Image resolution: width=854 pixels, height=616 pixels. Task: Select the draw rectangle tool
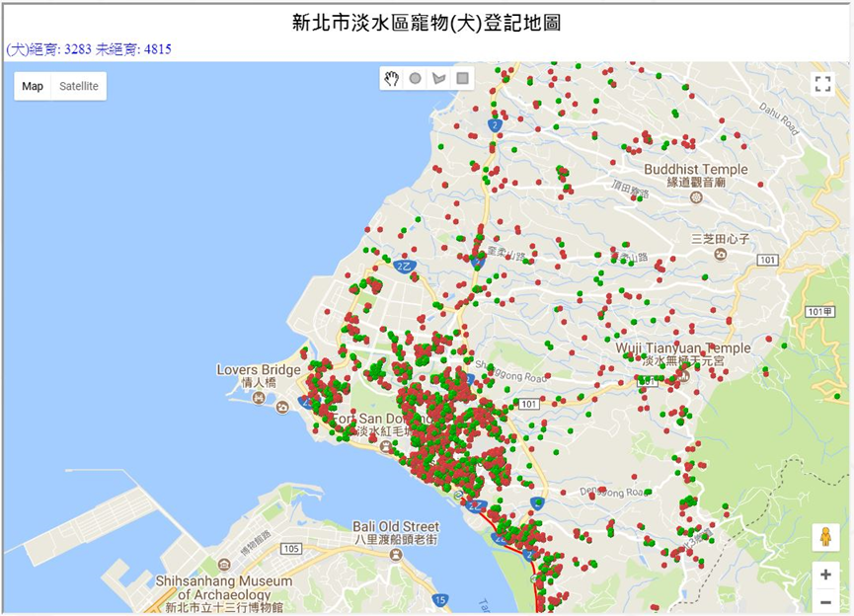tap(462, 78)
